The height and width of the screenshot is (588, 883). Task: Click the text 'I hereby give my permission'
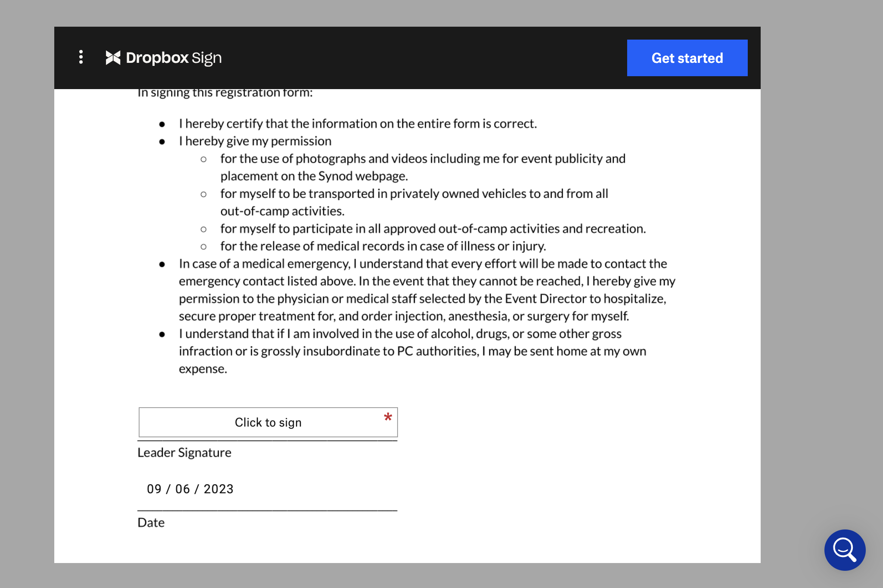click(255, 141)
